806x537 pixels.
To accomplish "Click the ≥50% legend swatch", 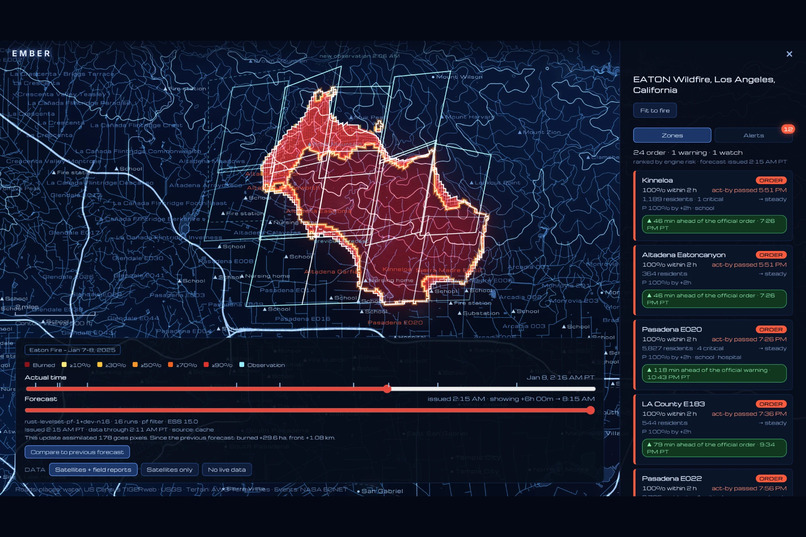I will tap(135, 365).
